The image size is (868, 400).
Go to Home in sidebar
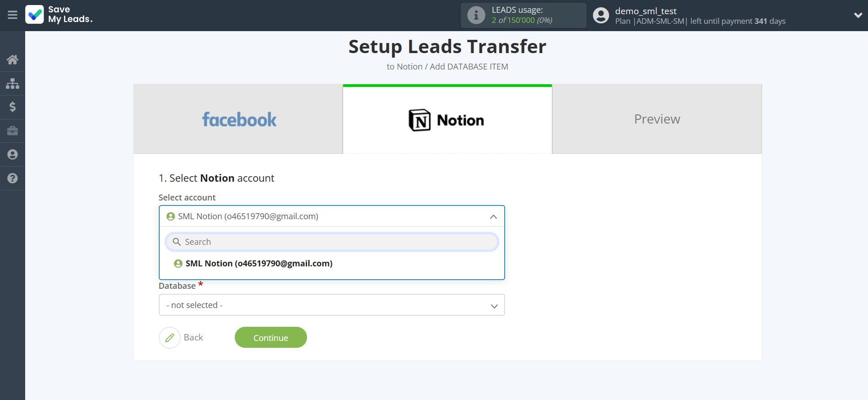(12, 59)
